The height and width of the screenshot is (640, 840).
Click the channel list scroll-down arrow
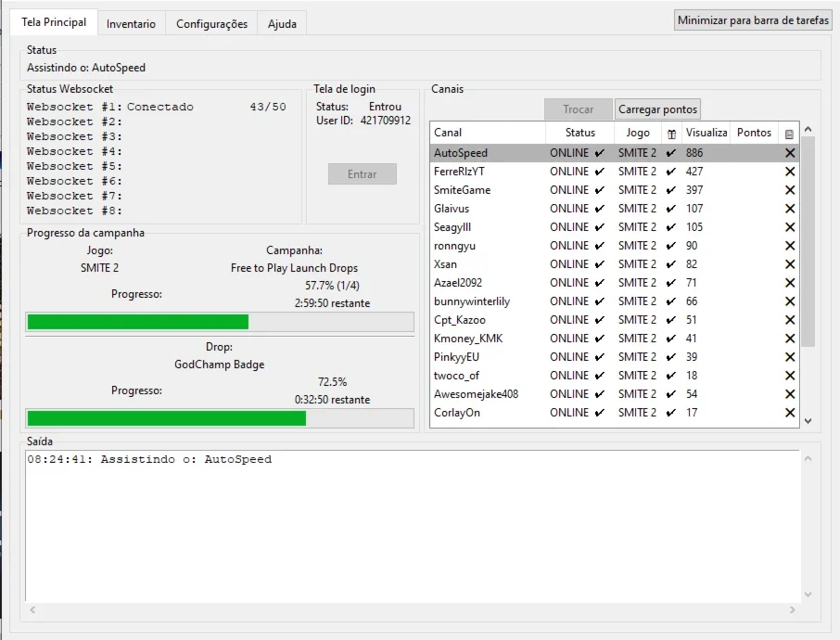tap(808, 421)
